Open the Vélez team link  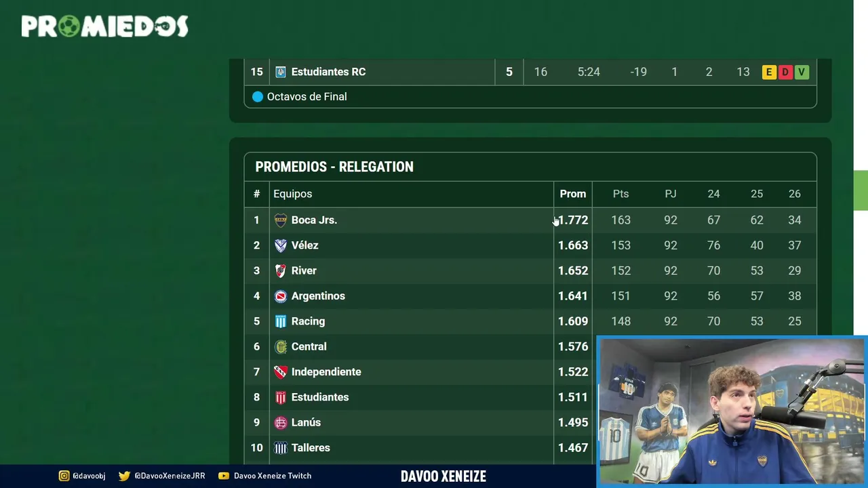click(x=304, y=245)
